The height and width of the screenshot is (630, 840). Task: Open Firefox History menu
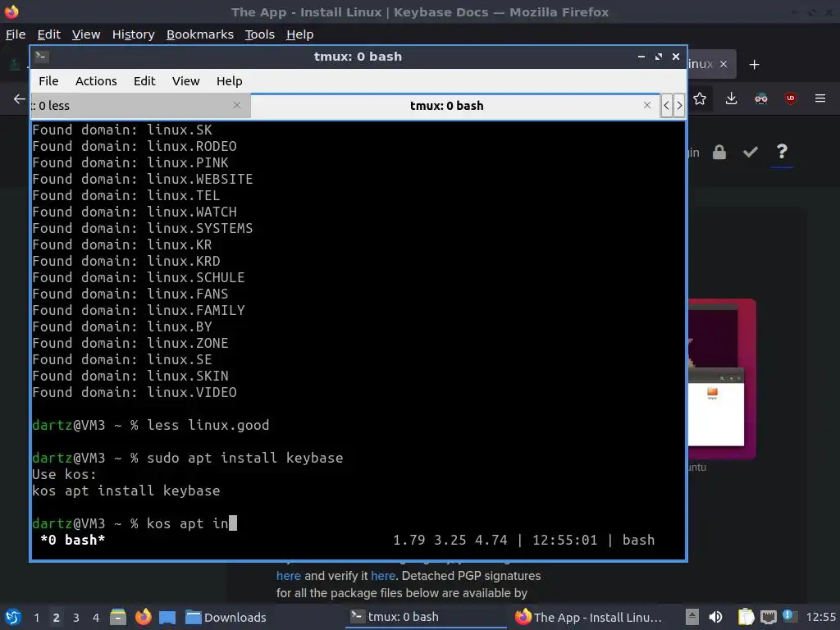(134, 34)
